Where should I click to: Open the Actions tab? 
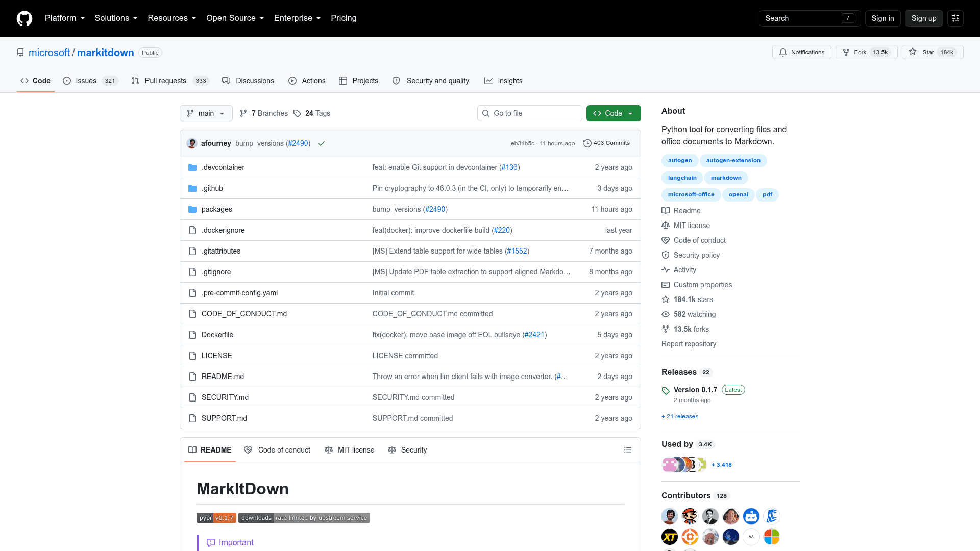coord(307,81)
